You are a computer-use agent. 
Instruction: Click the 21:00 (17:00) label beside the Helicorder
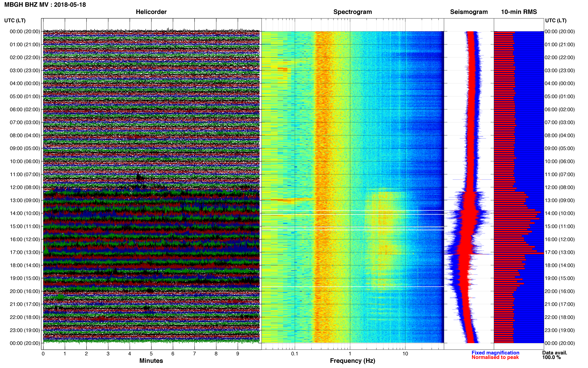click(25, 304)
